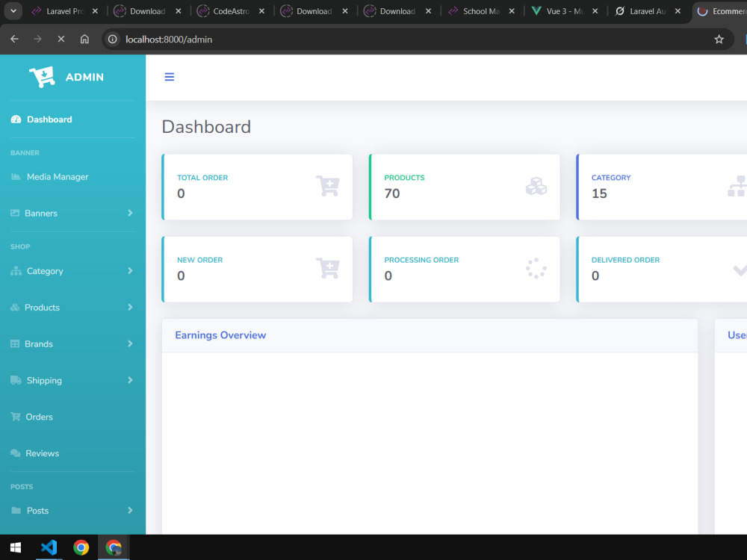Screen dimensions: 747x560
Task: Toggle the sidebar hamburger menu
Action: [169, 77]
